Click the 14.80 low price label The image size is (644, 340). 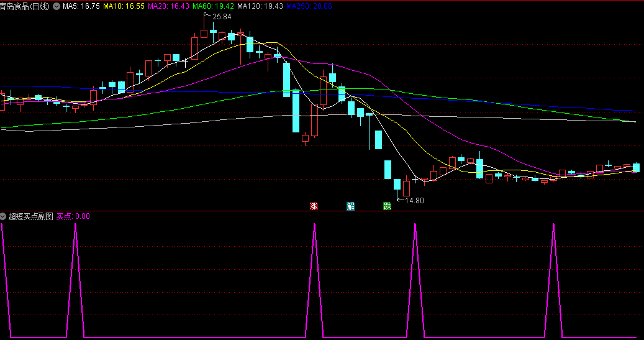pos(414,201)
